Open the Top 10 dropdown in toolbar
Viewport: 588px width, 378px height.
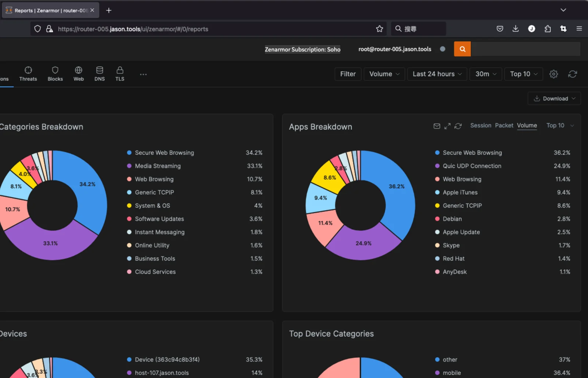tap(524, 74)
